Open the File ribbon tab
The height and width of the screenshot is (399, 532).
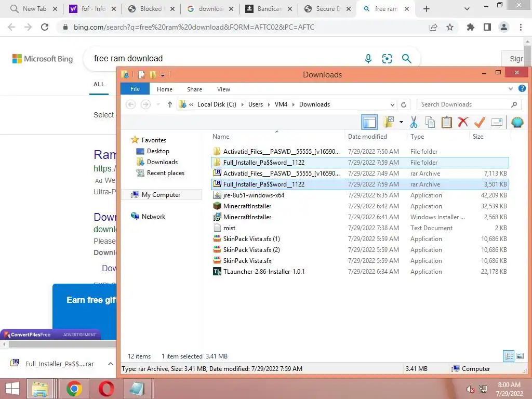135,89
